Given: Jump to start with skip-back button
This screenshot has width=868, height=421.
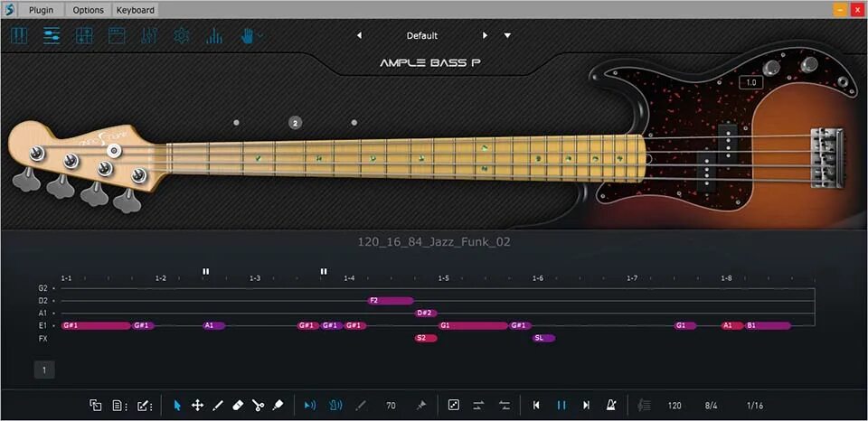Looking at the screenshot, I should click(x=536, y=406).
